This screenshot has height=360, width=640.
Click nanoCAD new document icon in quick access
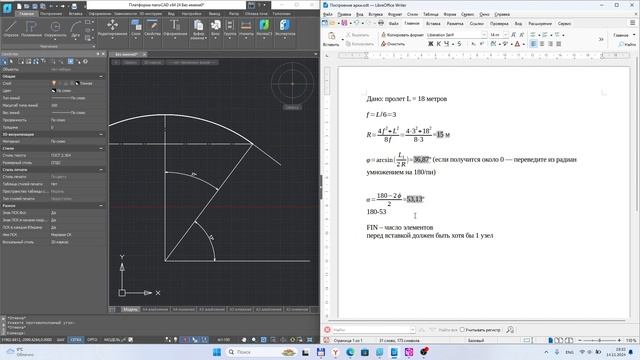click(x=19, y=6)
